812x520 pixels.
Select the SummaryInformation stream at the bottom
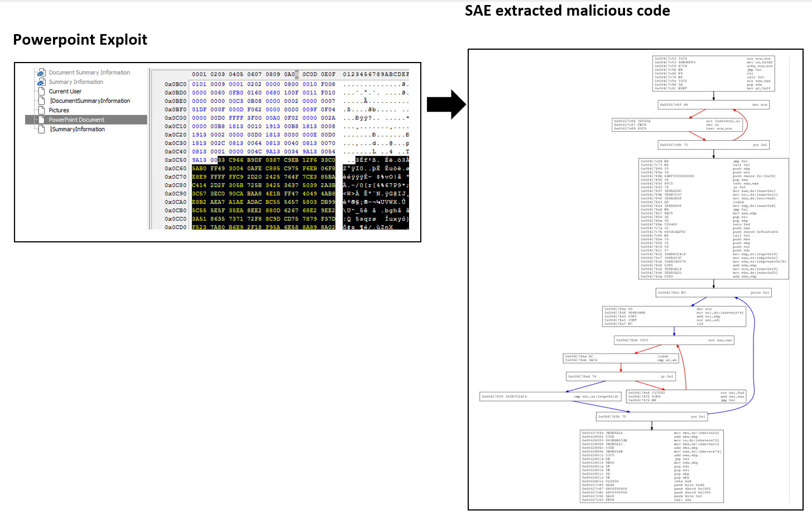pos(78,129)
